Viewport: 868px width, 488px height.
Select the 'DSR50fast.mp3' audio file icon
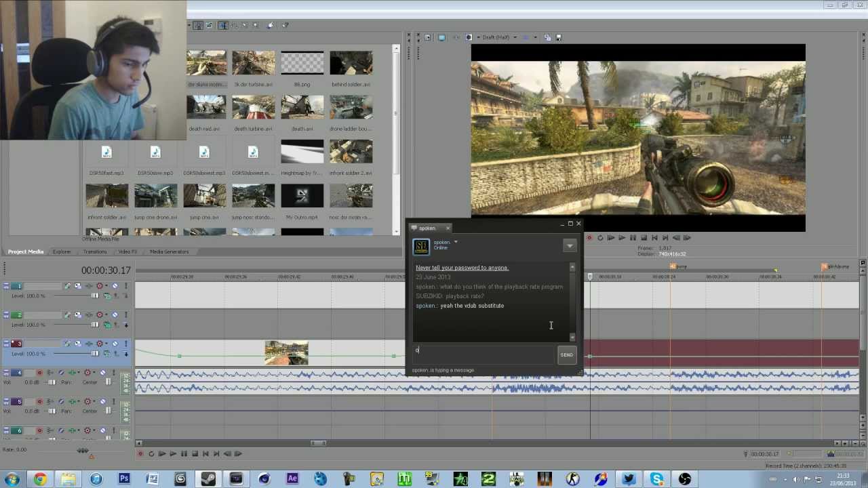pyautogui.click(x=106, y=153)
